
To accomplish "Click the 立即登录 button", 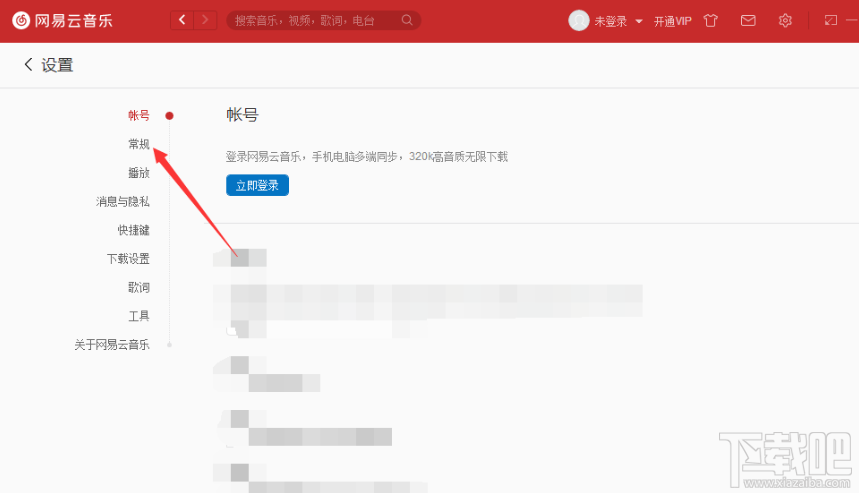I will tap(257, 185).
